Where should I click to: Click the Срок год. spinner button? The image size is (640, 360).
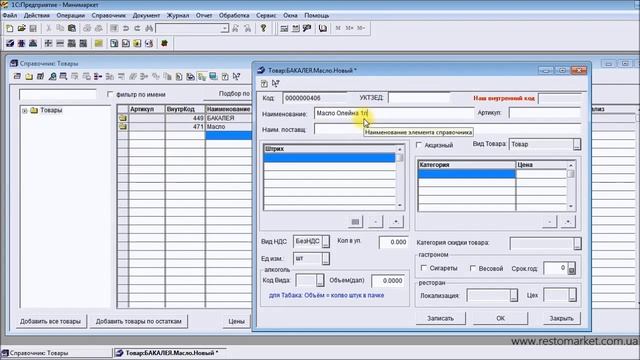coord(571,269)
